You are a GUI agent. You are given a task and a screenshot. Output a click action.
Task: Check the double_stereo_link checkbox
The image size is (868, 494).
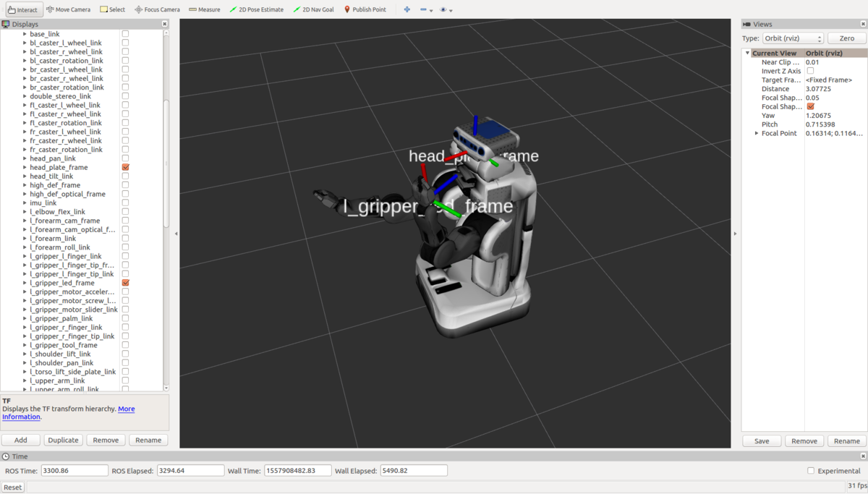click(125, 96)
